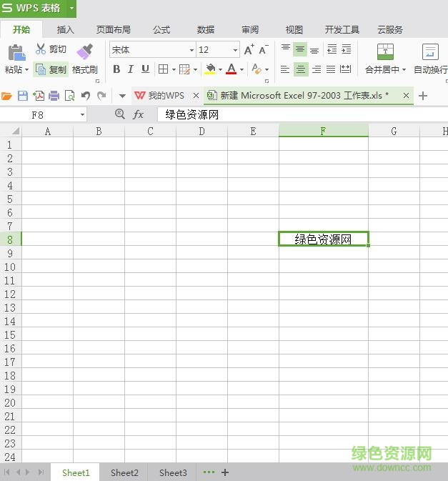Click the formula bar input
The width and height of the screenshot is (448, 481).
pos(302,115)
